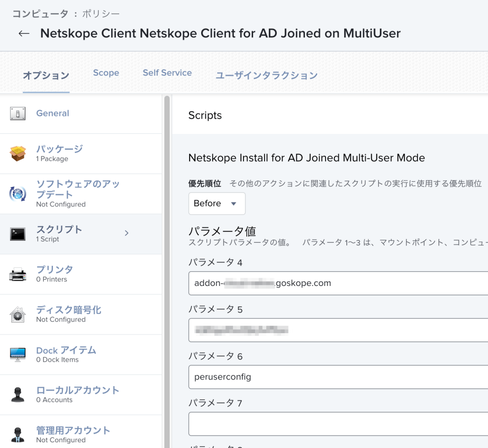This screenshot has width=488, height=448.
Task: Click the 0 Printers status text
Action: pos(51,279)
